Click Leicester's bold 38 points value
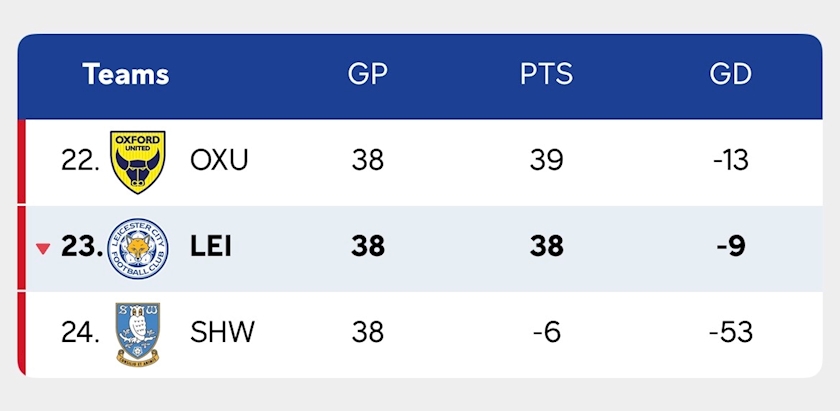Viewport: 840px width, 411px height. coord(546,246)
